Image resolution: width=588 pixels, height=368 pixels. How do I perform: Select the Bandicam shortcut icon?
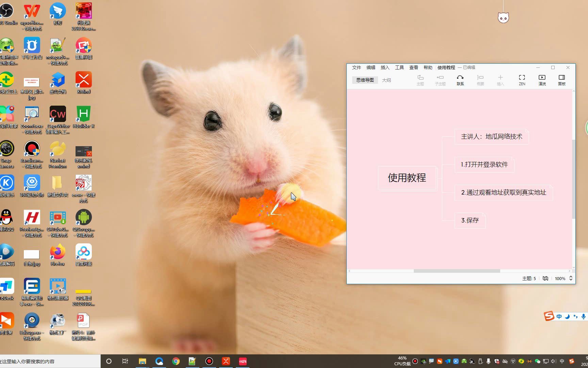point(32,155)
